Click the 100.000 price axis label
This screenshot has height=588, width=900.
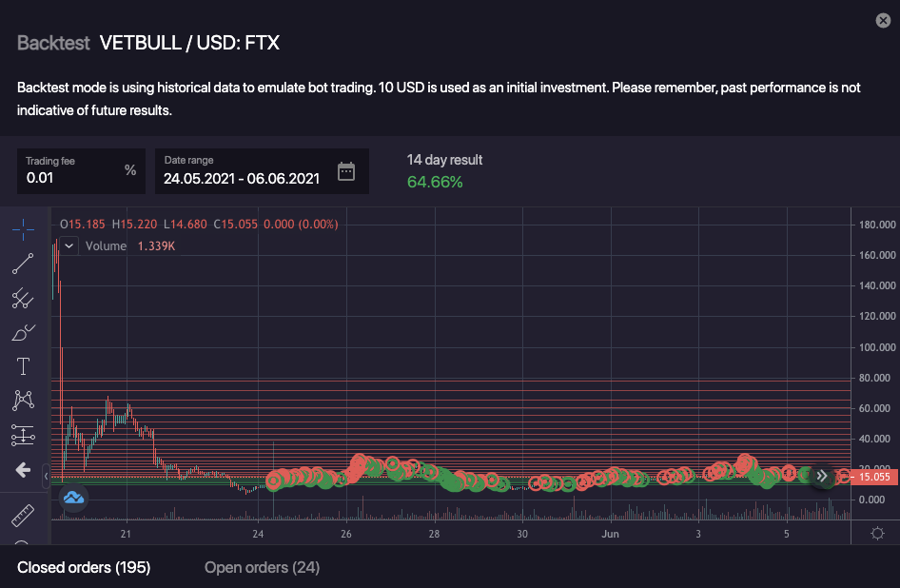877,347
